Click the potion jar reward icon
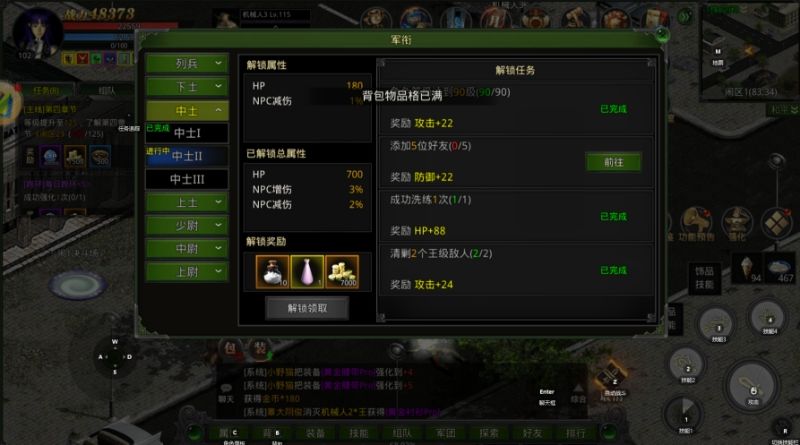 pos(272,272)
